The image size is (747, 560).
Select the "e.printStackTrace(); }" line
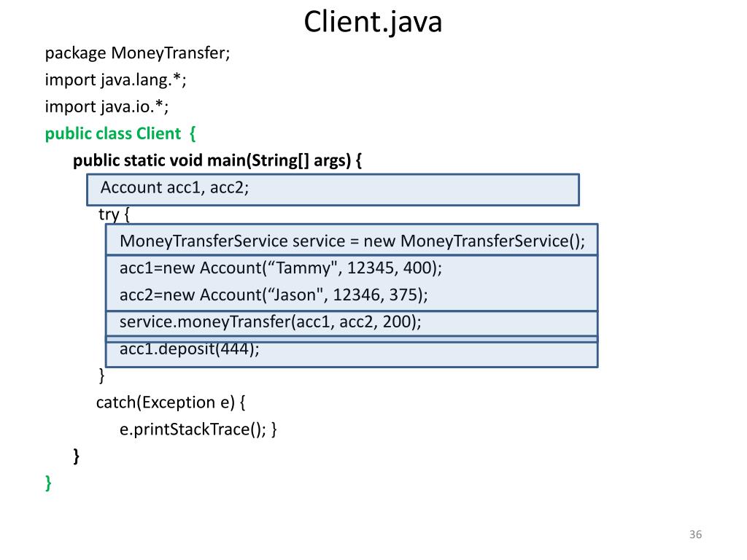coord(198,429)
